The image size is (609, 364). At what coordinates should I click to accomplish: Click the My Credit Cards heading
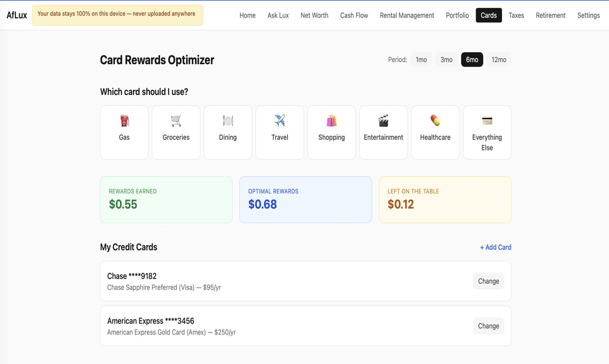click(x=129, y=247)
